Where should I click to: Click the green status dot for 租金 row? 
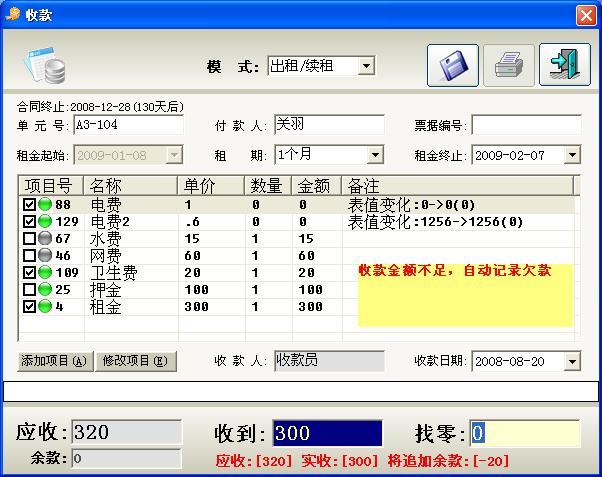point(45,306)
